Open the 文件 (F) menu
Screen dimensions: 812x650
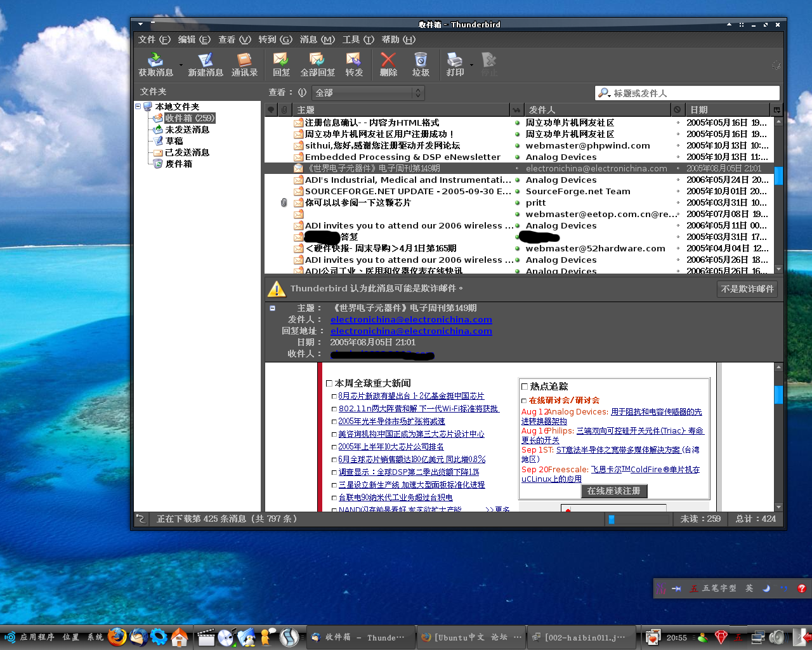(154, 39)
